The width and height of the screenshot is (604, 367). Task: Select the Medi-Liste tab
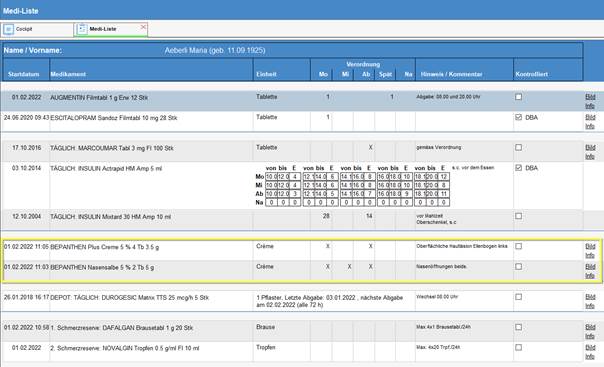111,29
